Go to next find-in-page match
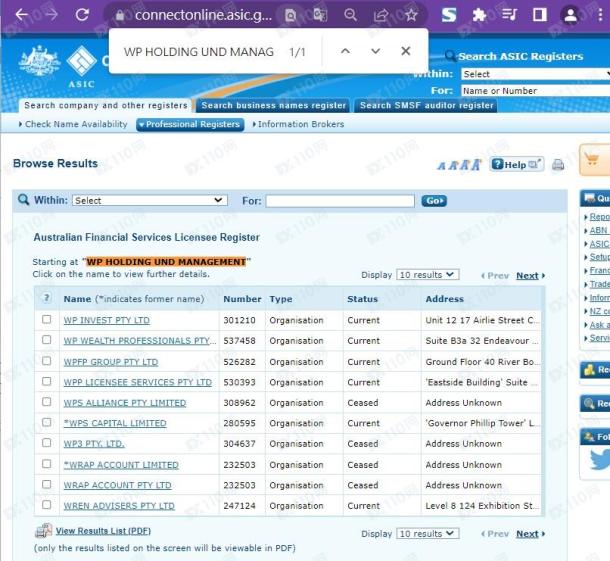This screenshot has height=561, width=610. tap(375, 51)
